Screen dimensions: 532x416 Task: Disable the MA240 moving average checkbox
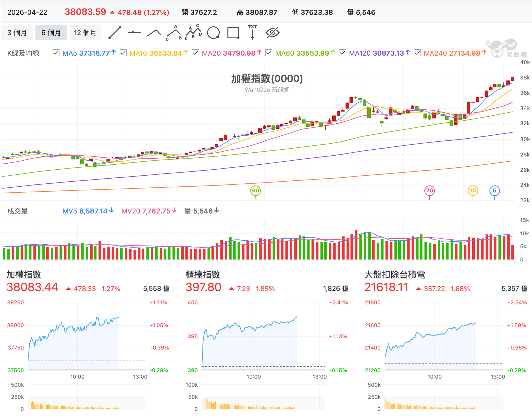click(x=417, y=53)
